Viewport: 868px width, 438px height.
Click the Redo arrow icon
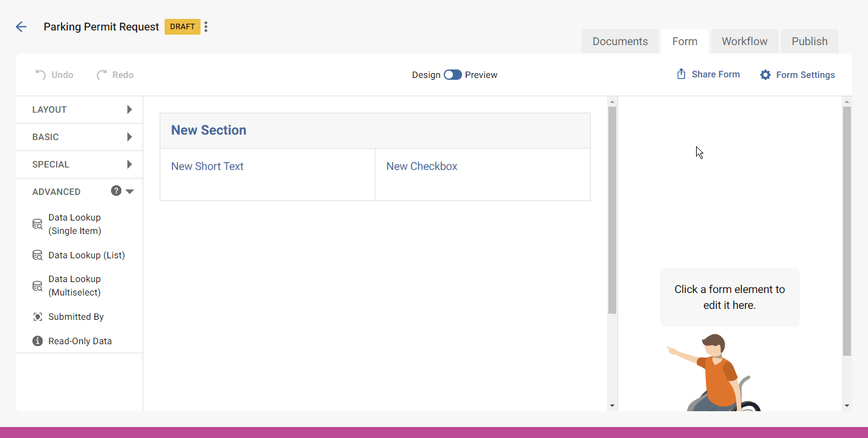[102, 75]
